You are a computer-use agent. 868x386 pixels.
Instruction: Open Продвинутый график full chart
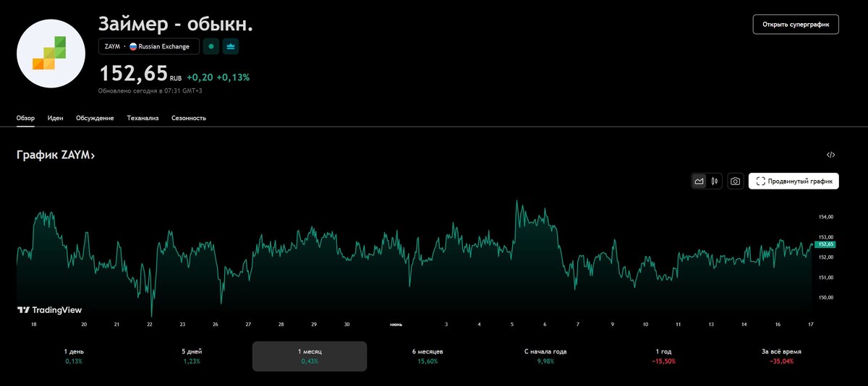(x=793, y=181)
